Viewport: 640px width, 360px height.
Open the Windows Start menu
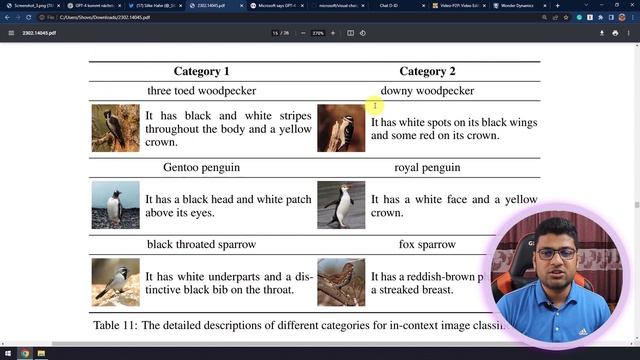tap(8, 353)
